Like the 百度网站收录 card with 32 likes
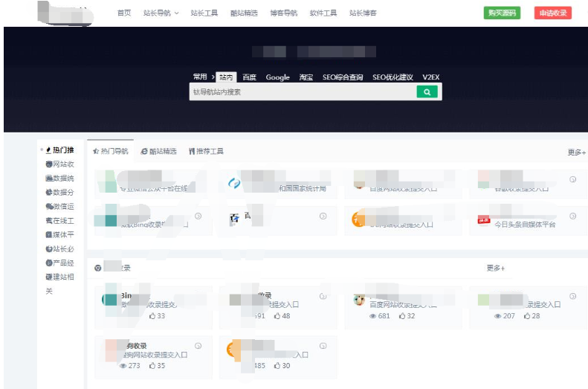588x389 pixels. [x=402, y=316]
